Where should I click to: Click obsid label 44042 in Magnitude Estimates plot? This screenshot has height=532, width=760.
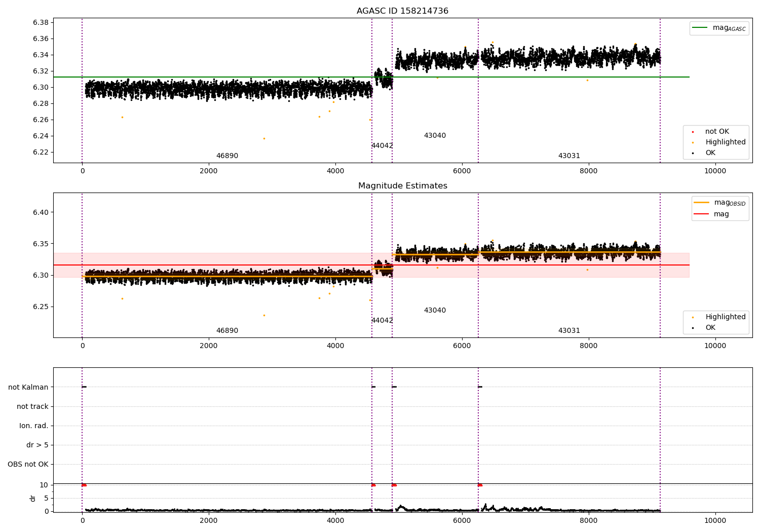pos(382,321)
